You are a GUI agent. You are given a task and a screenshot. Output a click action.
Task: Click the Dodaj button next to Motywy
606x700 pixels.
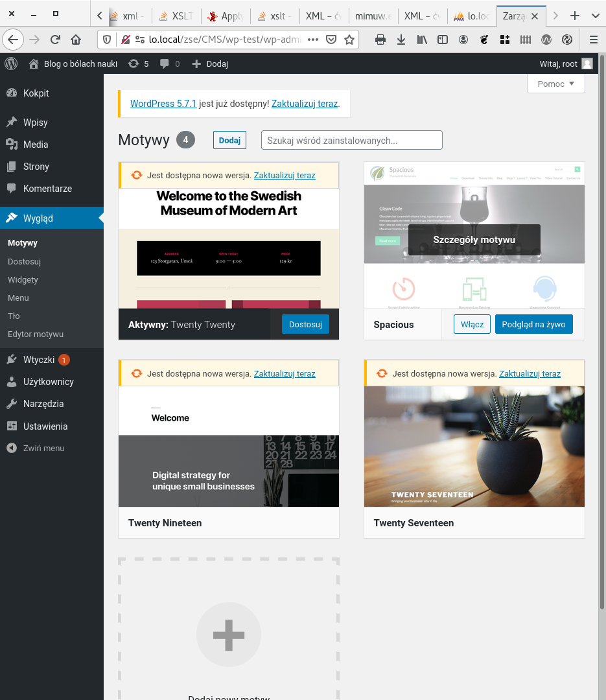pyautogui.click(x=229, y=140)
